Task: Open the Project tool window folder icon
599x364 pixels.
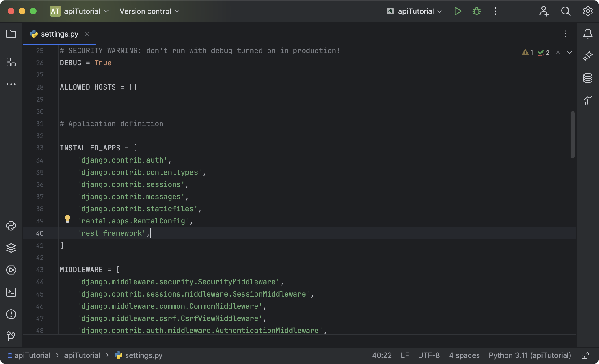Action: 11,34
